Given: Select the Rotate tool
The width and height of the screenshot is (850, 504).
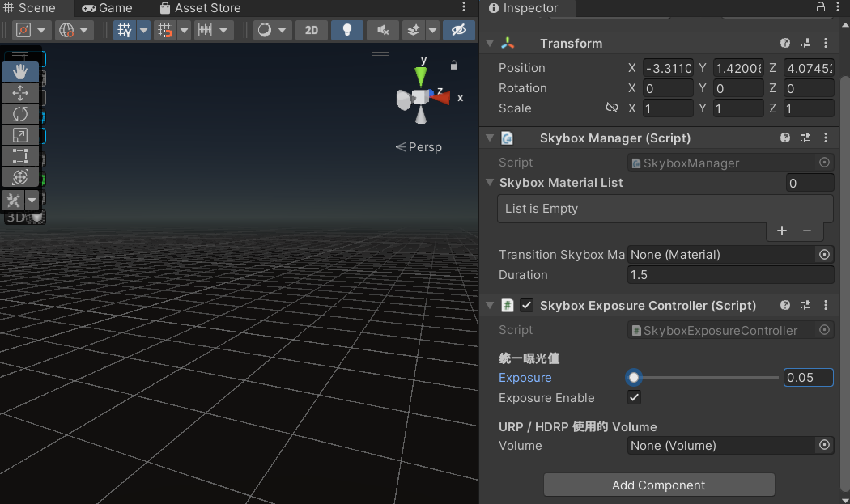Looking at the screenshot, I should click(20, 114).
